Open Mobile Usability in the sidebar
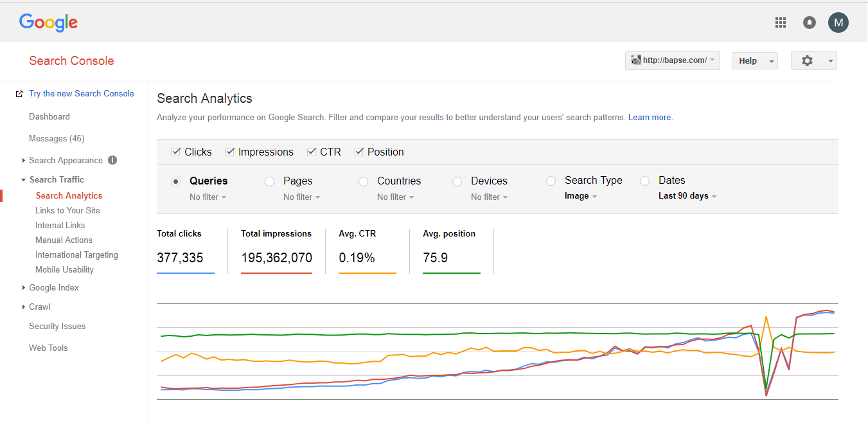The width and height of the screenshot is (868, 421). pos(64,270)
